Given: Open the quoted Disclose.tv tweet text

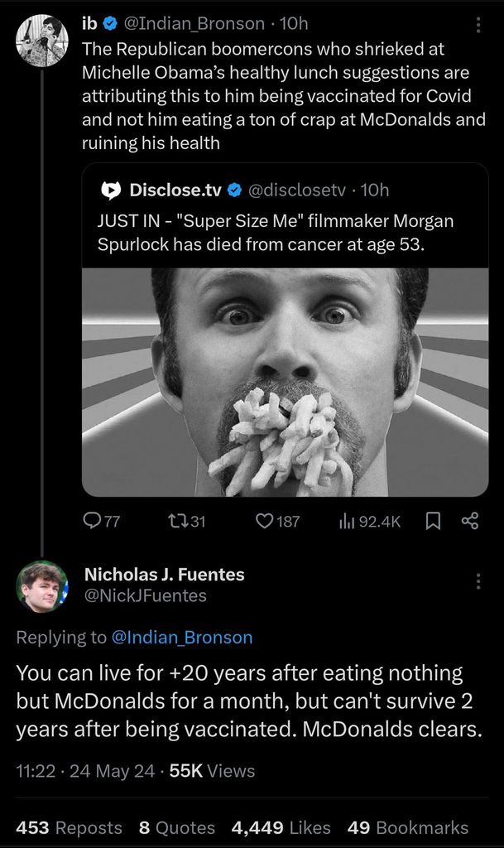Looking at the screenshot, I should click(x=275, y=234).
